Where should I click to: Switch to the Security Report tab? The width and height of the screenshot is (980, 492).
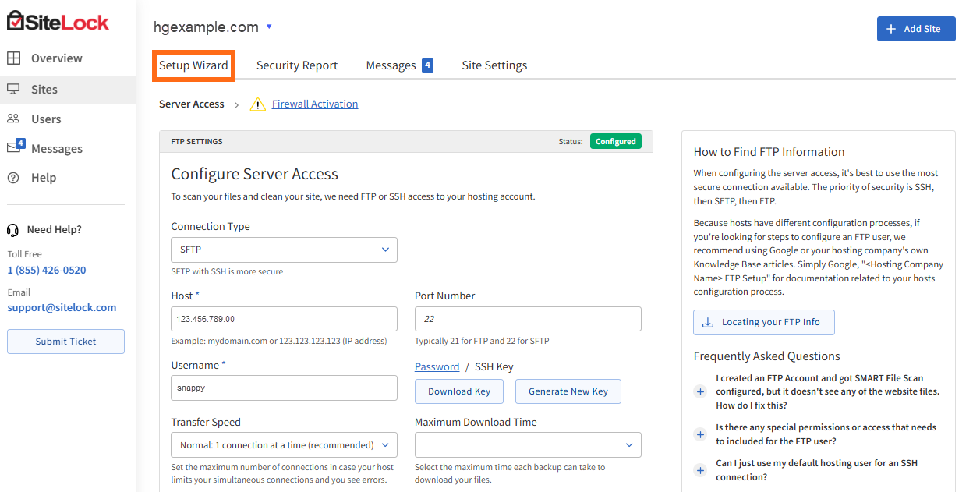click(x=297, y=65)
